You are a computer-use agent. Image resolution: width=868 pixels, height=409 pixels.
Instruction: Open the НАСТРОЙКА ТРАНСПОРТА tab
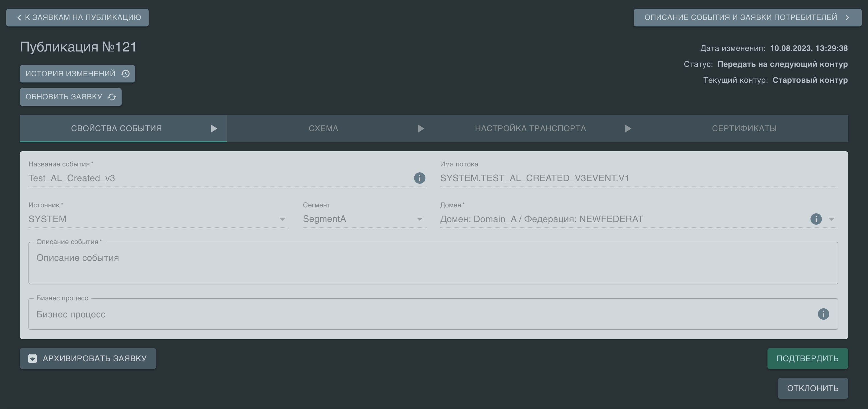pyautogui.click(x=530, y=129)
